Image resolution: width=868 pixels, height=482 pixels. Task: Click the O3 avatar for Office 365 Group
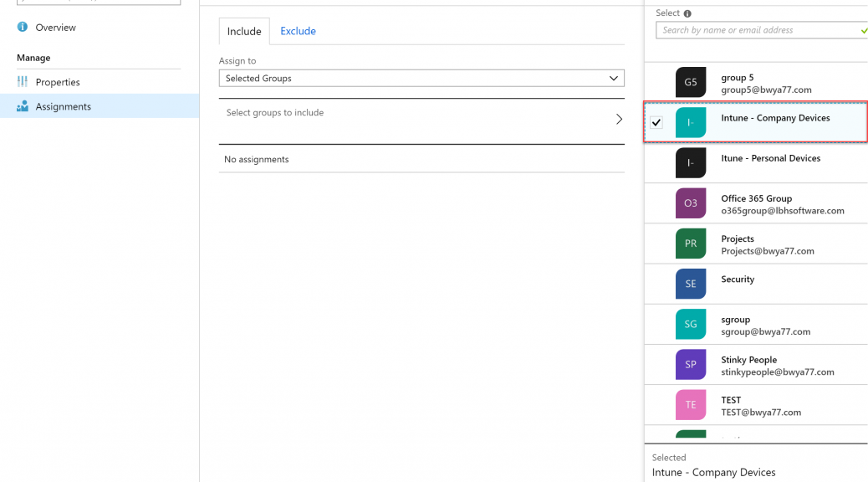(x=691, y=203)
